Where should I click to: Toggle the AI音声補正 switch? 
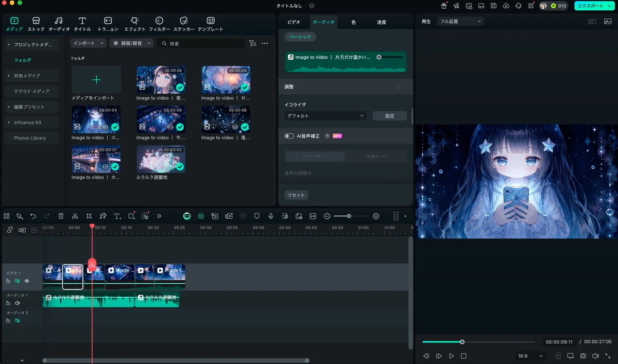289,136
